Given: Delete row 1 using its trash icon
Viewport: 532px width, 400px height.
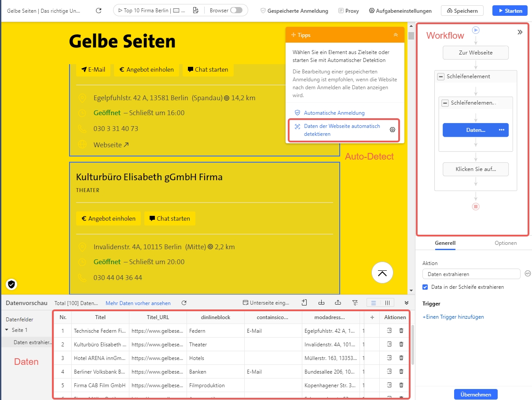Looking at the screenshot, I should [401, 331].
